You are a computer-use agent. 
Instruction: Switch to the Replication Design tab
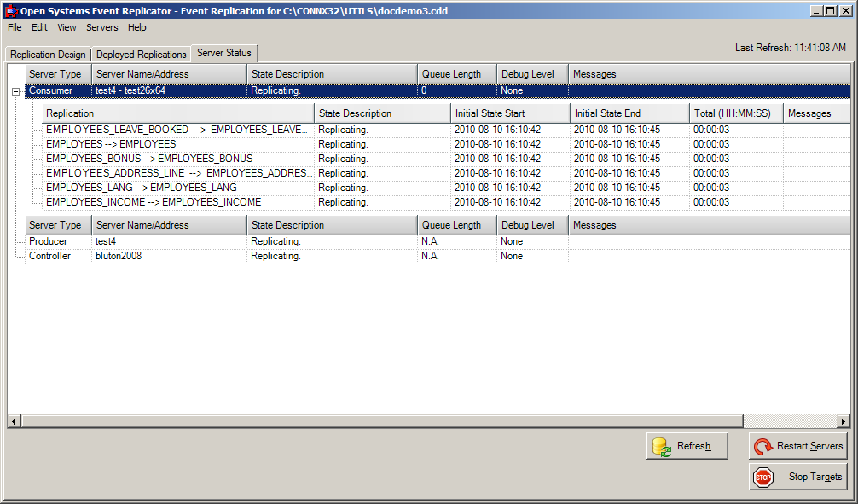pos(47,53)
